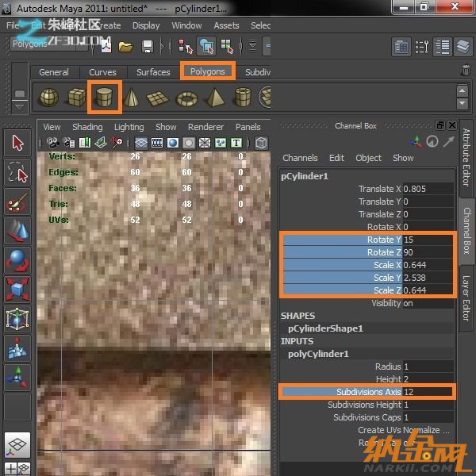Open the Polygons menu set dropdown
476x476 pixels.
pyautogui.click(x=49, y=44)
